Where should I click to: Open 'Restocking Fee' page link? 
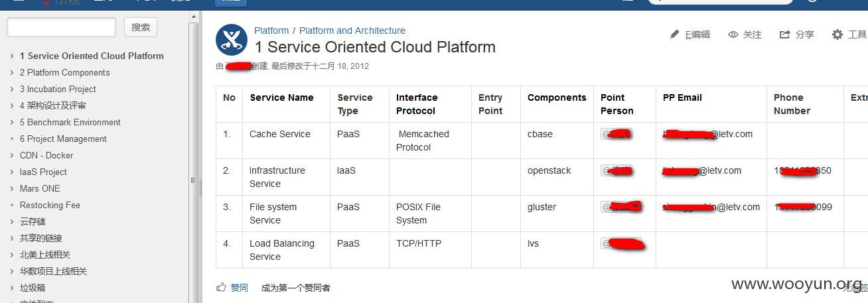coord(50,206)
